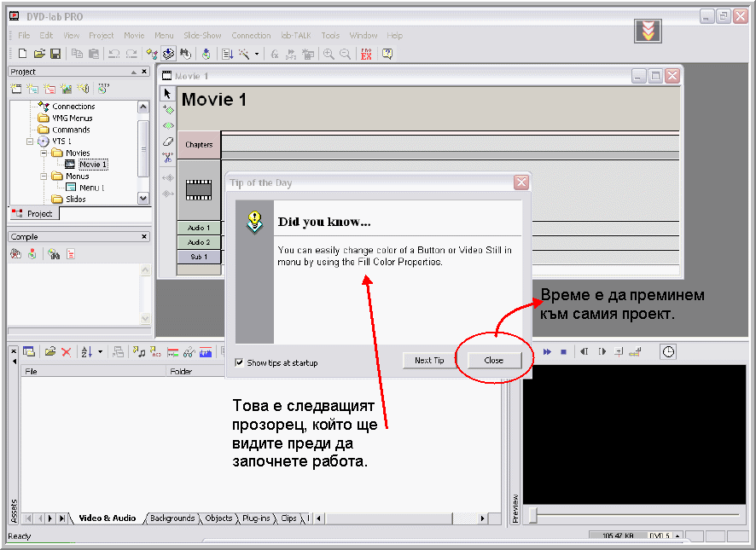Click the Open project folder icon
The image size is (756, 550).
tap(39, 54)
